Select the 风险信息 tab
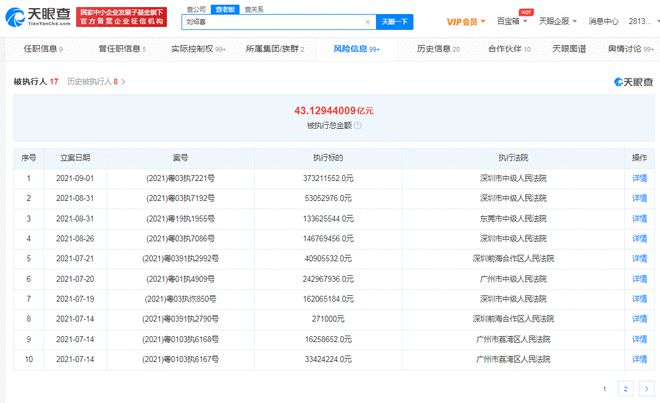 point(357,49)
